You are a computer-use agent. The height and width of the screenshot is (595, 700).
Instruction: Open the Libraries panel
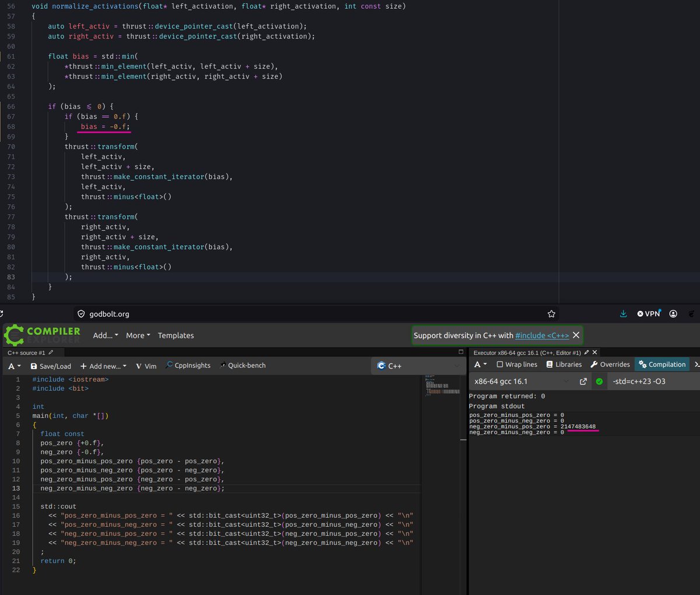(x=564, y=365)
